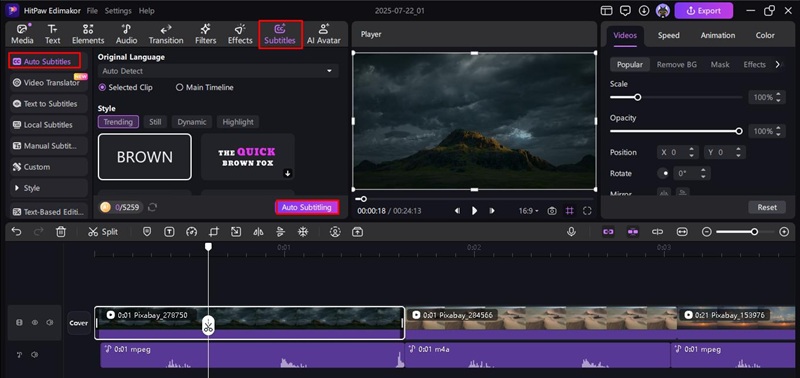Select the Main Timeline radio option

point(205,87)
